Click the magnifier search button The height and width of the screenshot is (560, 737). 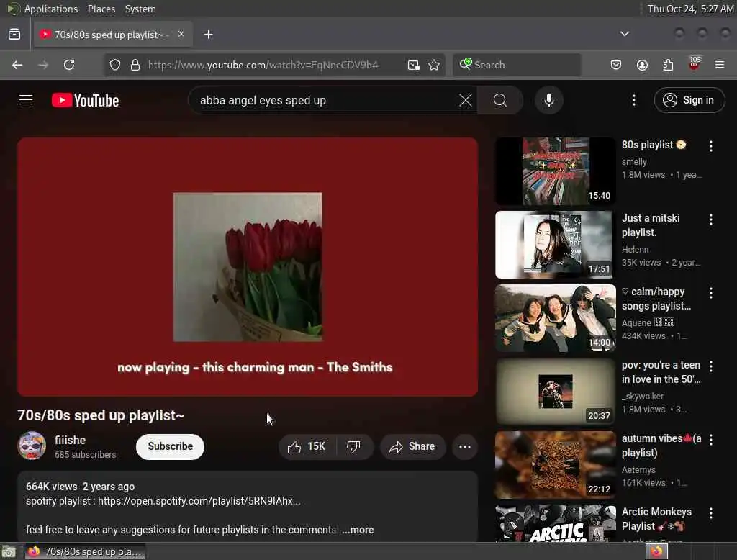point(500,100)
